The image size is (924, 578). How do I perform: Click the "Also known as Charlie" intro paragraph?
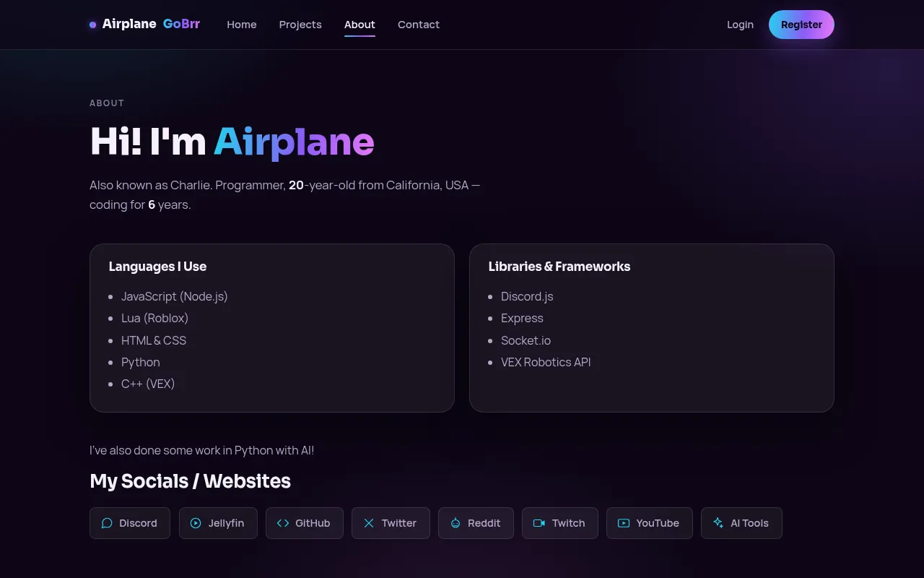click(x=285, y=195)
